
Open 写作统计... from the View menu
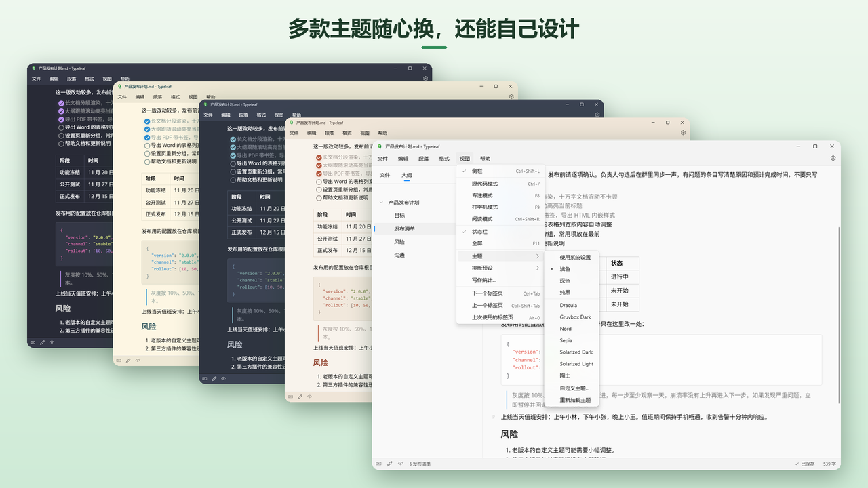pyautogui.click(x=500, y=280)
